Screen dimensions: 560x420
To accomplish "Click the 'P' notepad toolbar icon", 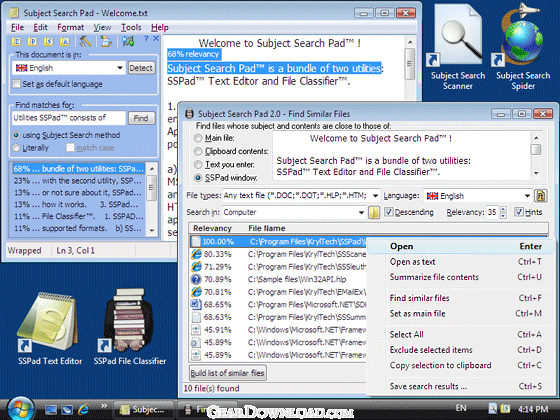I will pos(32,41).
